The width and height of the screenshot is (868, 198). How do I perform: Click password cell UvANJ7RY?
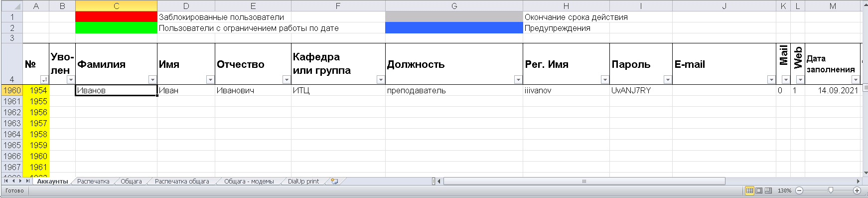tap(641, 90)
